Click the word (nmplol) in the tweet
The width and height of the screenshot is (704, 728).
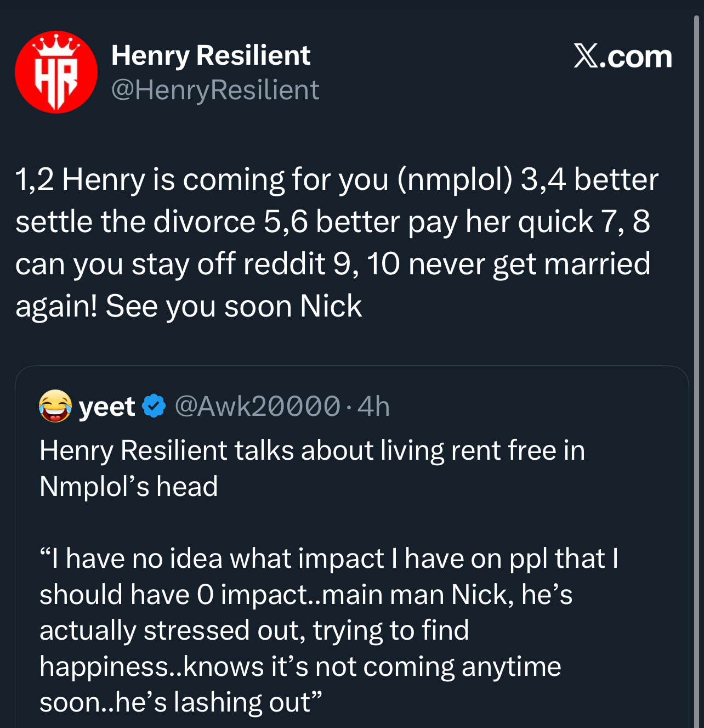tap(455, 179)
